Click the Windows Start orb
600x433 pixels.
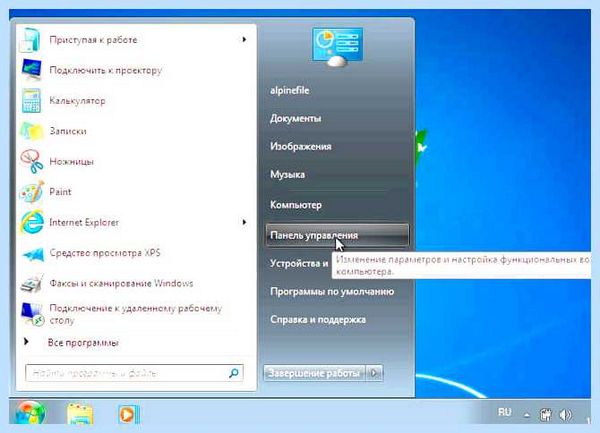(x=30, y=413)
